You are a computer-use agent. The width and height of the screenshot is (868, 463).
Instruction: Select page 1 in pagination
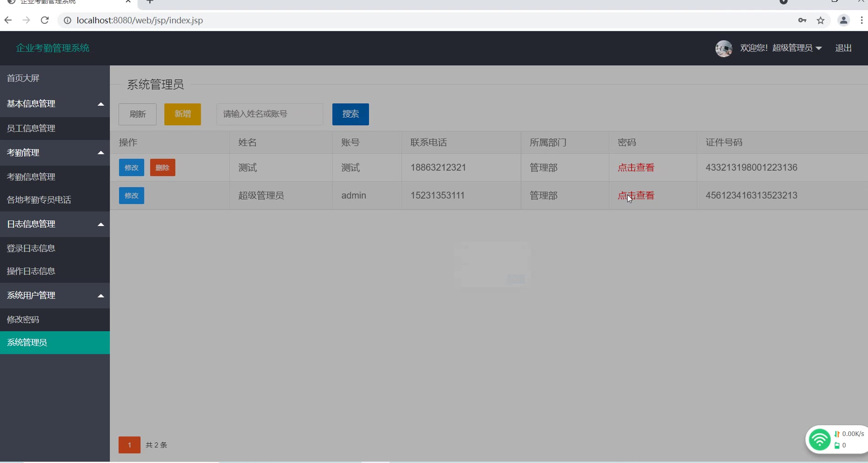click(130, 445)
